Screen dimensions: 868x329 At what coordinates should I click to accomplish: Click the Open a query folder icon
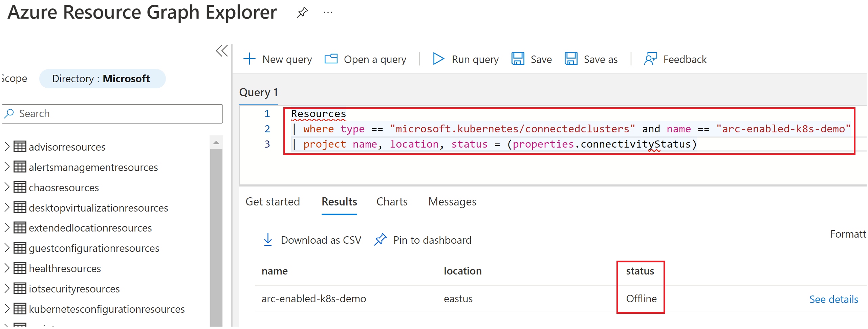[x=331, y=59]
